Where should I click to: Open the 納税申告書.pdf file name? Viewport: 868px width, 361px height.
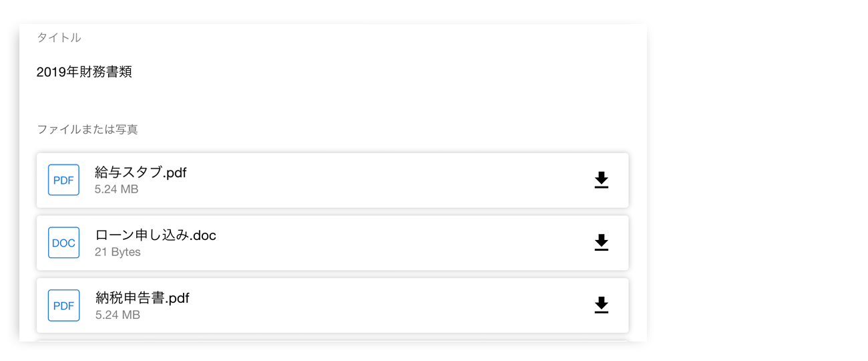click(x=142, y=298)
